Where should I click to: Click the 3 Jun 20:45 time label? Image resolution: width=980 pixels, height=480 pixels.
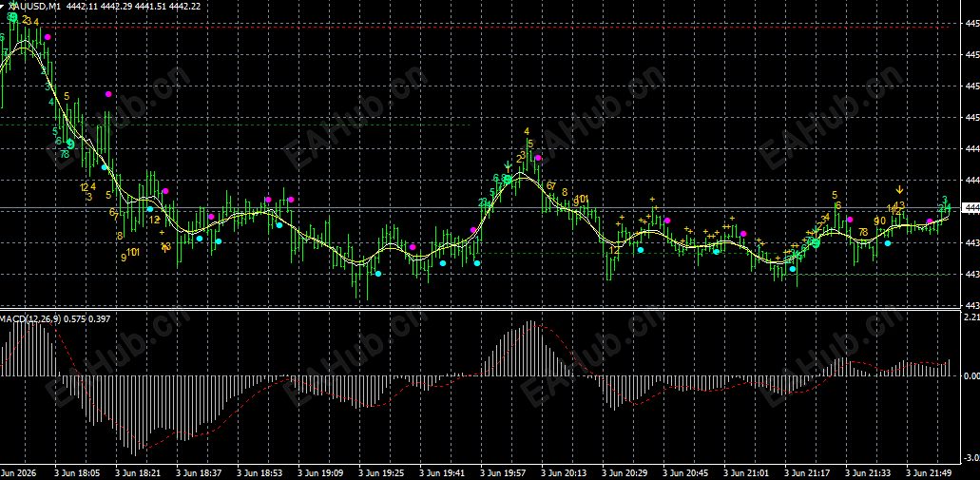tap(686, 473)
